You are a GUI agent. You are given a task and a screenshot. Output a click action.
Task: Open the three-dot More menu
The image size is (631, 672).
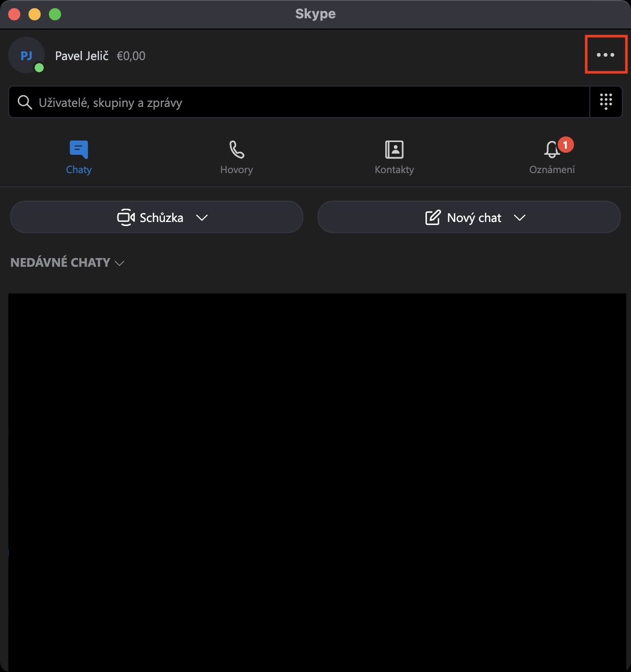606,55
